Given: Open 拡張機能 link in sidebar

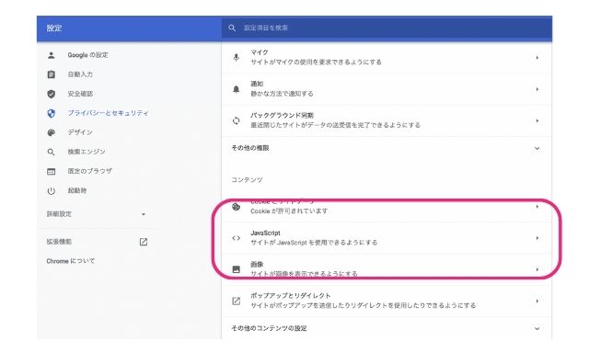Looking at the screenshot, I should (x=59, y=242).
